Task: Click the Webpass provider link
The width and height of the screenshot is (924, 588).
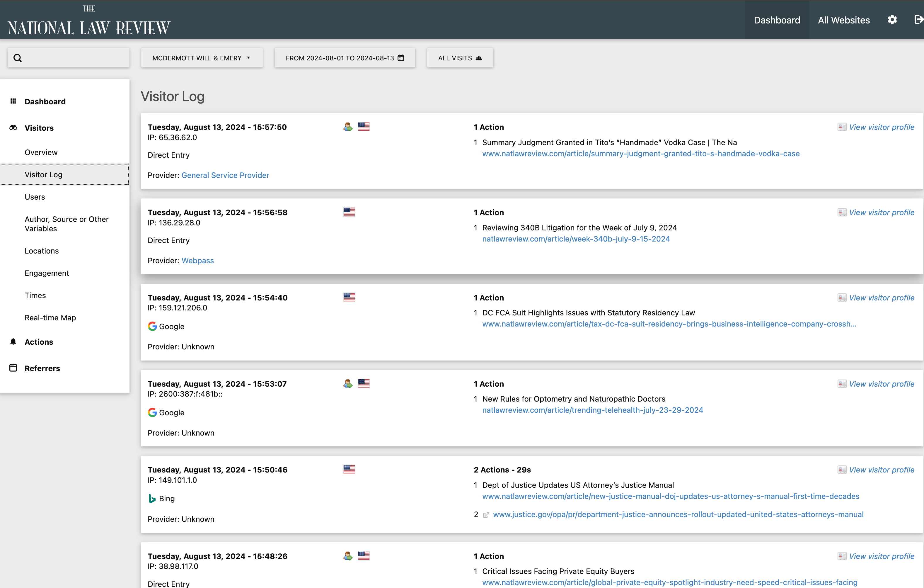Action: (197, 260)
